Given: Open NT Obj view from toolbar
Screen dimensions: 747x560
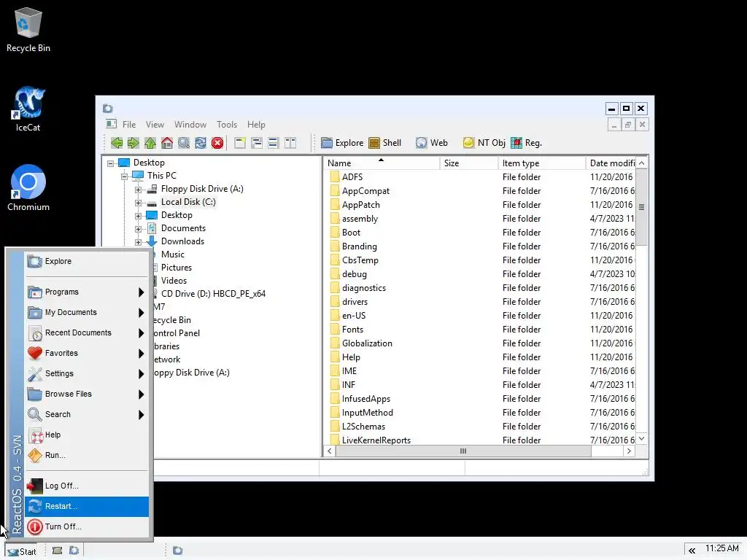Looking at the screenshot, I should (484, 143).
